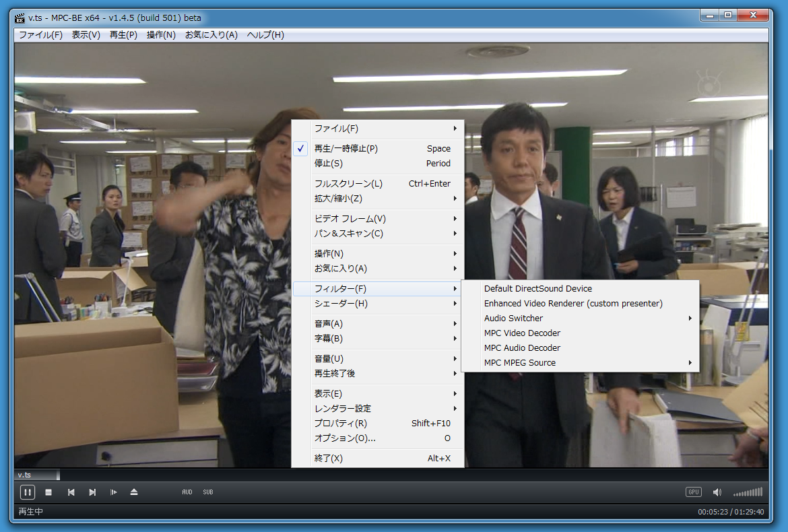Click the SUB subtitle button
The width and height of the screenshot is (788, 532).
point(208,492)
